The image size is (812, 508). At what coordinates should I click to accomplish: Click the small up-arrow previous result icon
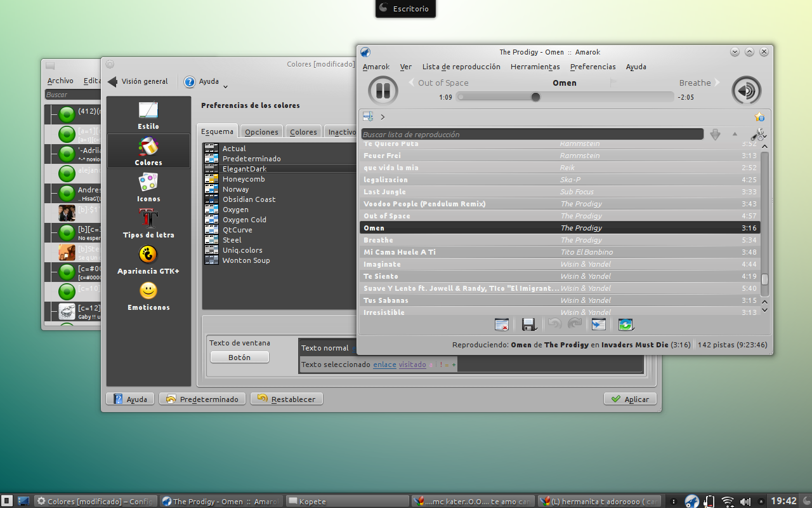point(735,134)
